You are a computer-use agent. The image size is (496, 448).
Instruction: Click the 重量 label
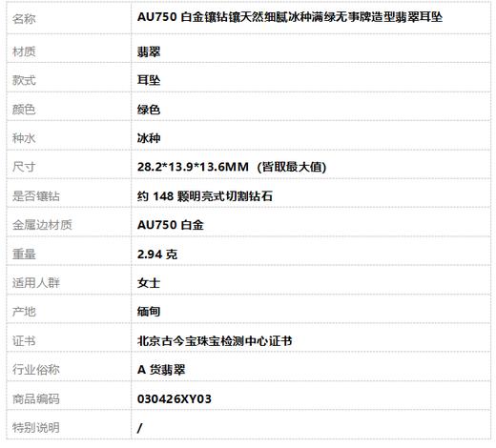[24, 255]
